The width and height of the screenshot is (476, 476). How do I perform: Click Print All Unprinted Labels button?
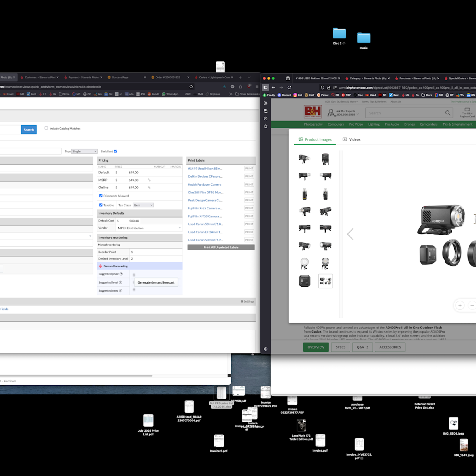pos(221,247)
